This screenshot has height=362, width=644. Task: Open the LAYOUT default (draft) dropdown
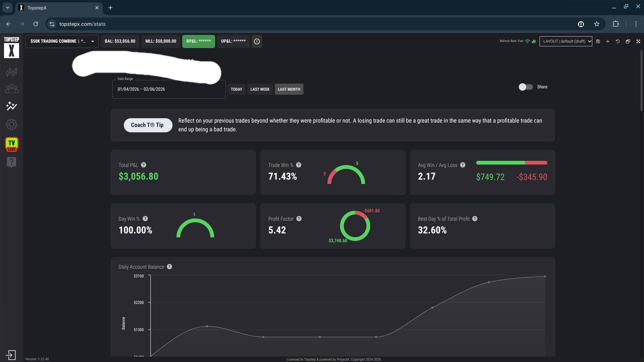coord(566,41)
